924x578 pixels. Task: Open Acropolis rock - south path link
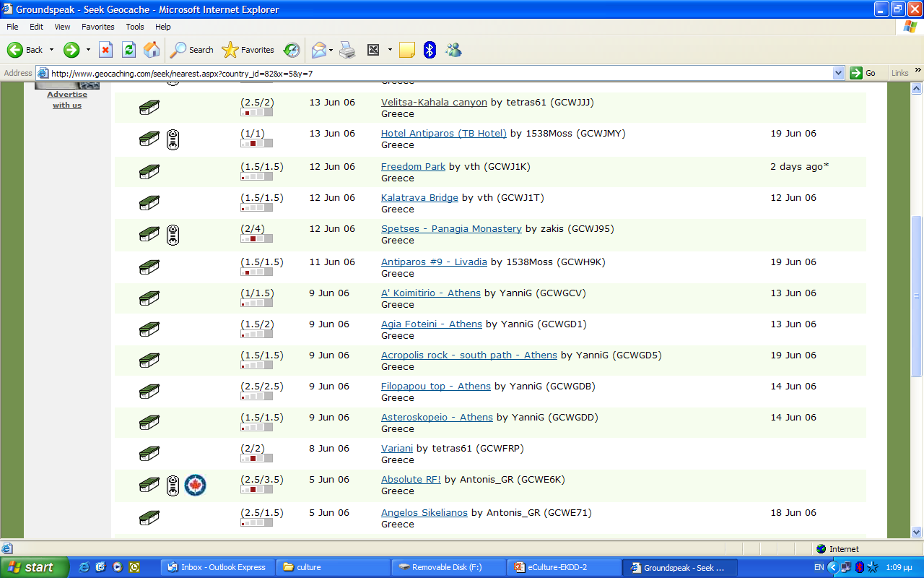coord(469,355)
